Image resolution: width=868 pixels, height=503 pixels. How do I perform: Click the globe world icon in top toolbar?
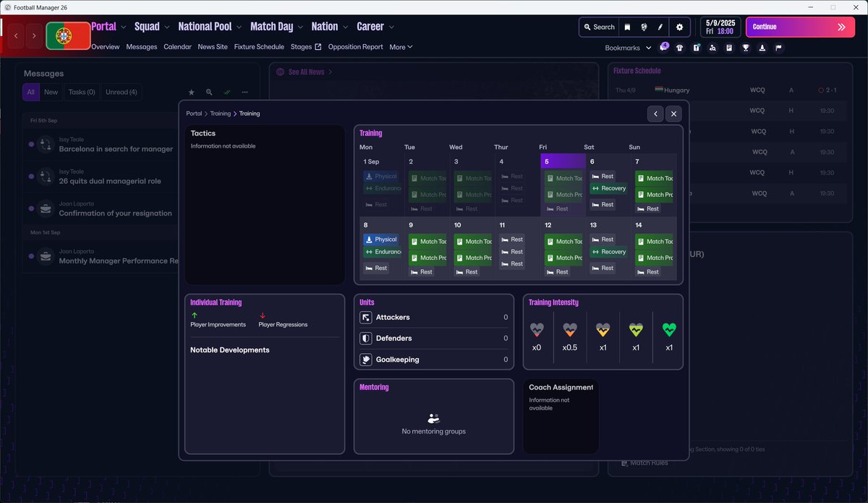coord(644,27)
